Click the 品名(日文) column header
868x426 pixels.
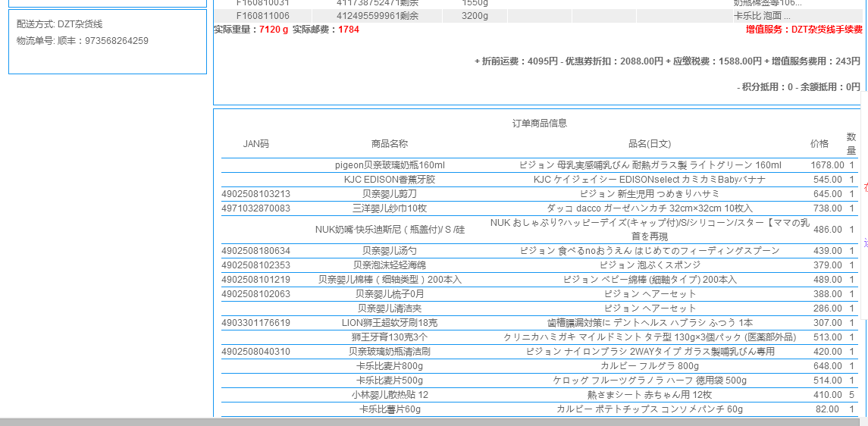[650, 144]
